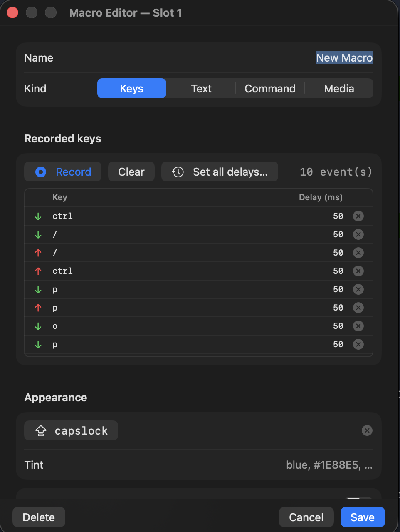Remove the o key-down event
This screenshot has width=400, height=532.
pos(358,326)
